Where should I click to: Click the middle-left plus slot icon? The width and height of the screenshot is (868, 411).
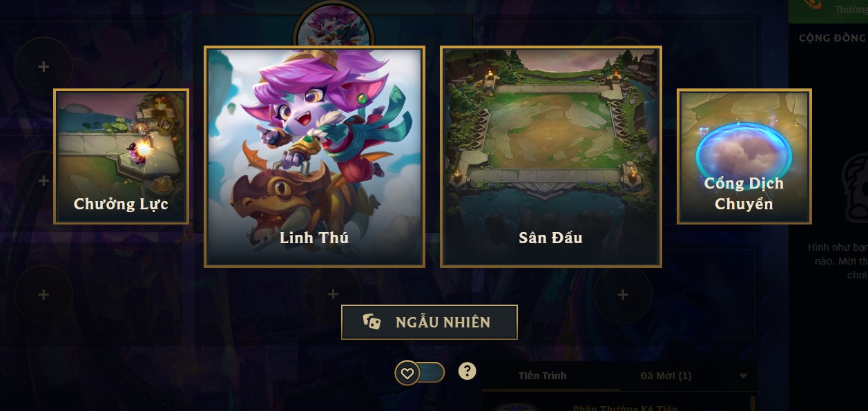click(x=44, y=180)
